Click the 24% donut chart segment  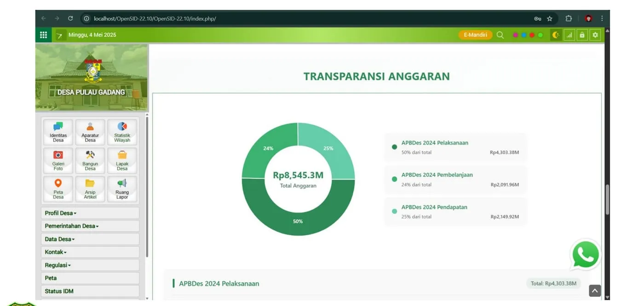[268, 148]
